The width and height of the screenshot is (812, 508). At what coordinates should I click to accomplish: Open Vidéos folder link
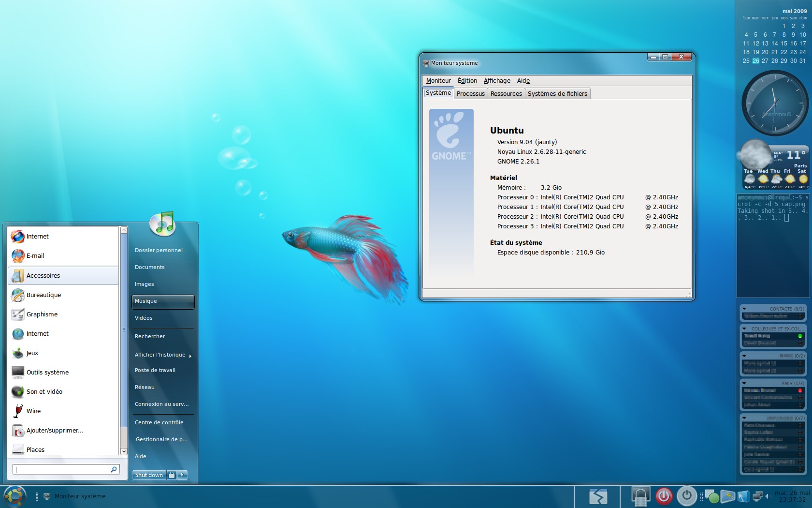[x=144, y=318]
